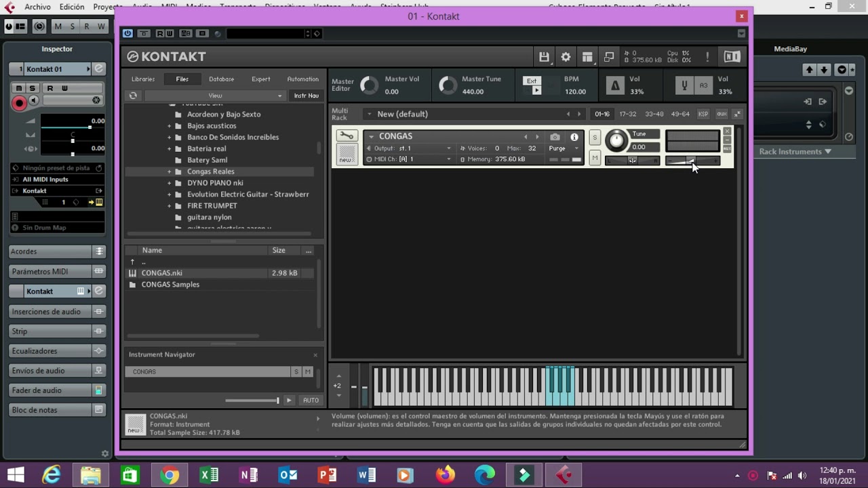This screenshot has width=868, height=488.
Task: Expand the DYNO PIANO nki folder
Action: point(170,183)
